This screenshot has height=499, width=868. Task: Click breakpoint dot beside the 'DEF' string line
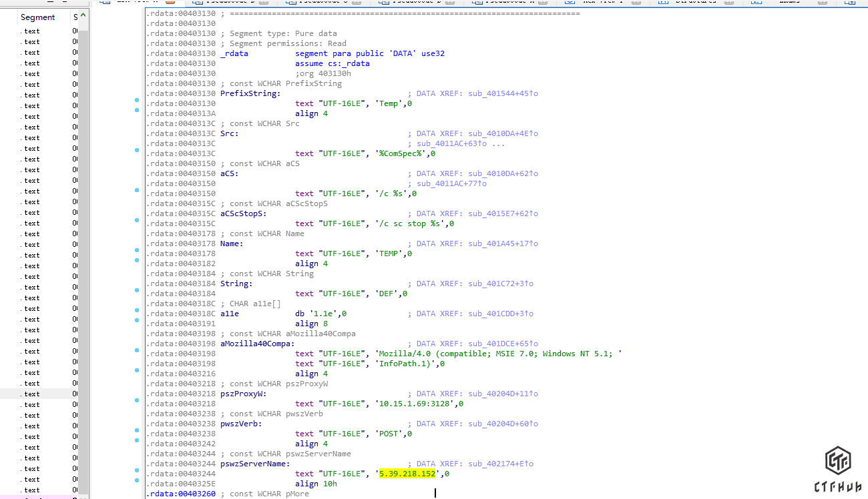pyautogui.click(x=137, y=291)
